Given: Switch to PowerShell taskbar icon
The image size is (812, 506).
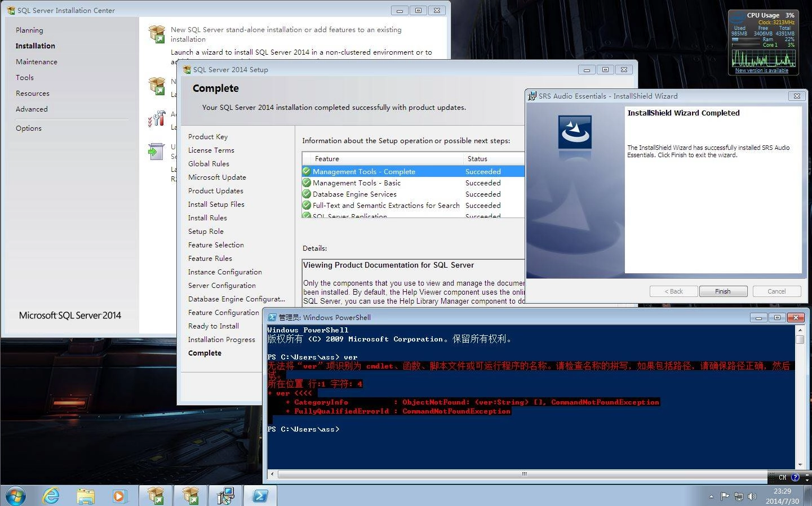Looking at the screenshot, I should click(260, 496).
